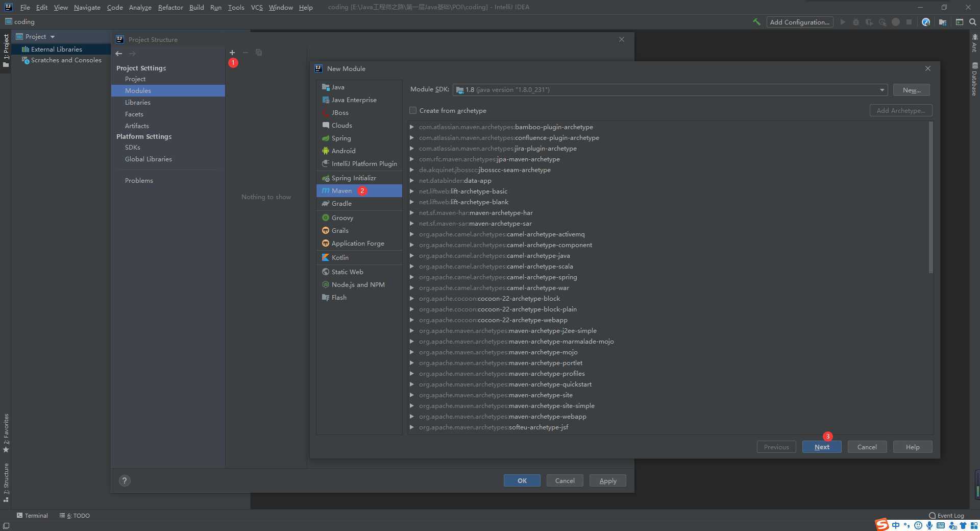Open the Project Structure toolbar icon

tap(943, 22)
